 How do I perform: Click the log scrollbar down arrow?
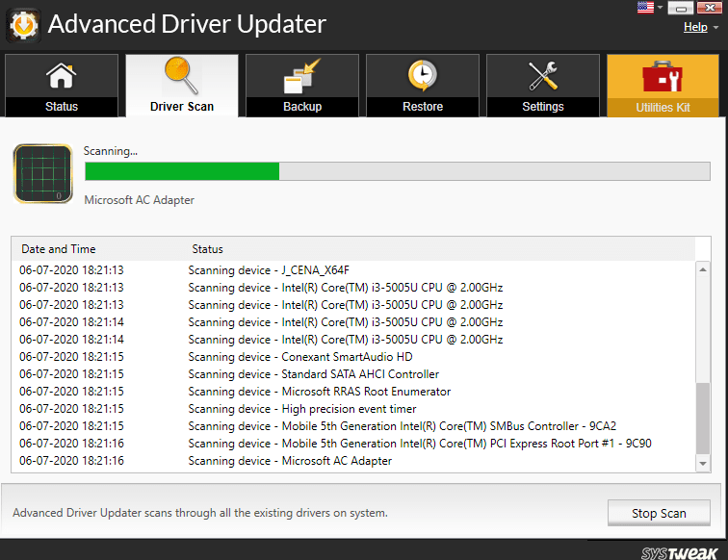tap(703, 464)
